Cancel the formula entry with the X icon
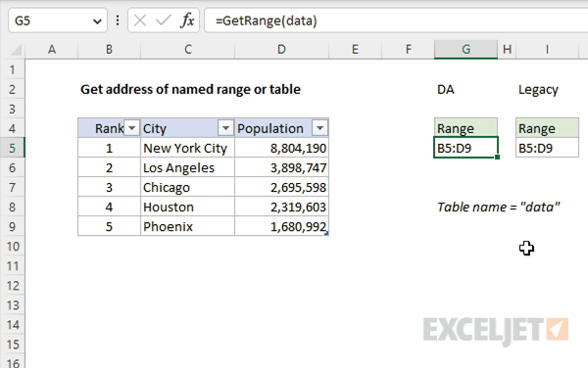The width and height of the screenshot is (588, 368). [x=140, y=21]
